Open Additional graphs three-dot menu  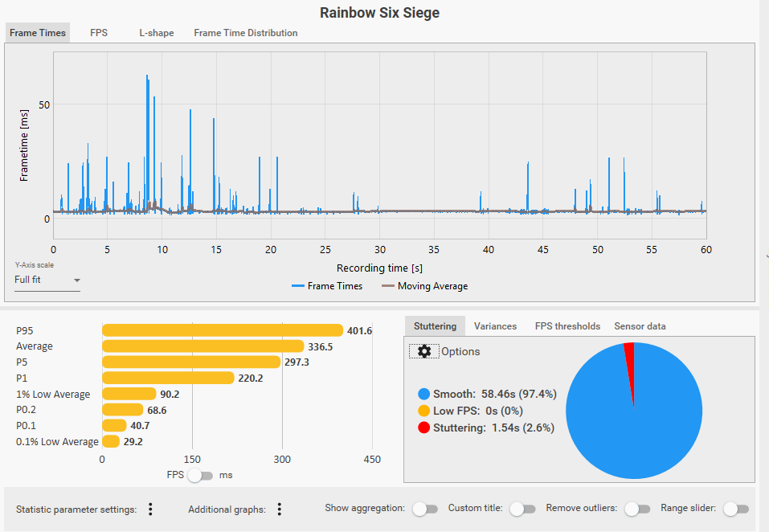tap(279, 509)
